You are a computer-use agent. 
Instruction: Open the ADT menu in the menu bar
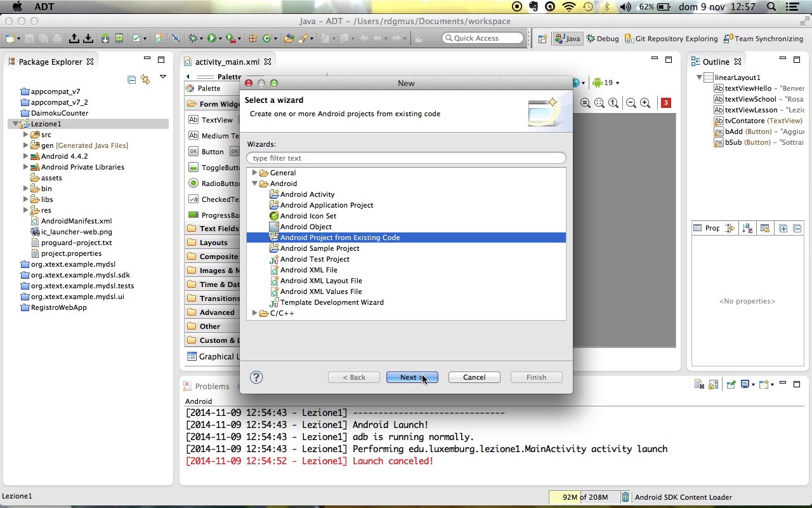(x=43, y=7)
